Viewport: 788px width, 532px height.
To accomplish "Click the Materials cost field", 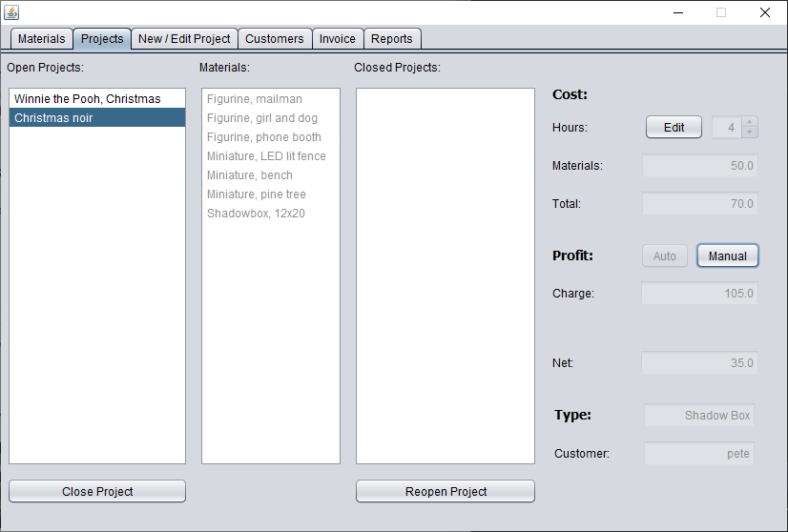I will click(699, 166).
